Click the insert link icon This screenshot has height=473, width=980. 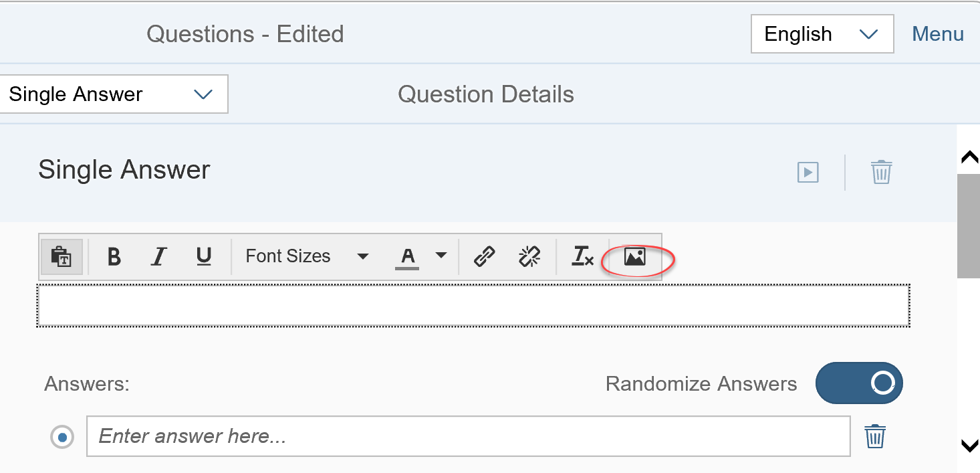click(x=484, y=256)
